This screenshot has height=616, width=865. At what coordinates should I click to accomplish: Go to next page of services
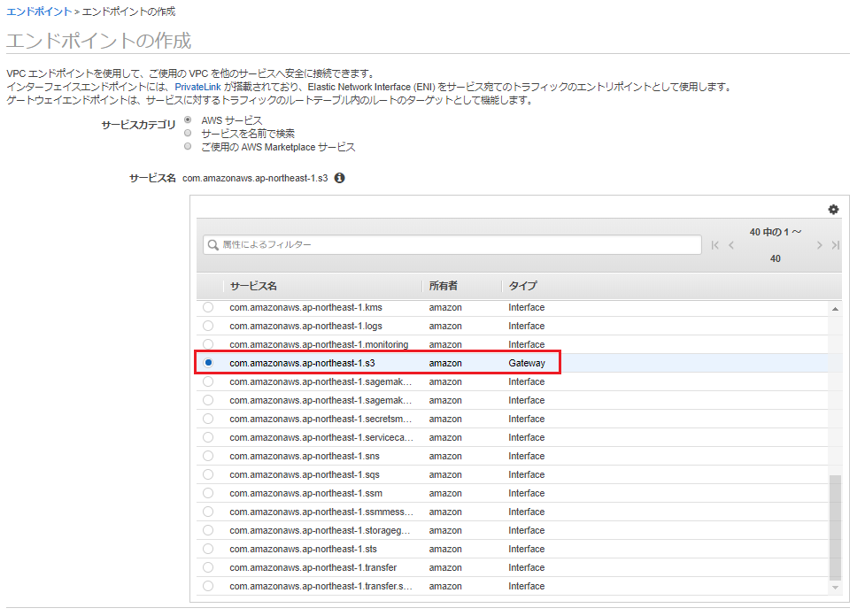pos(819,245)
